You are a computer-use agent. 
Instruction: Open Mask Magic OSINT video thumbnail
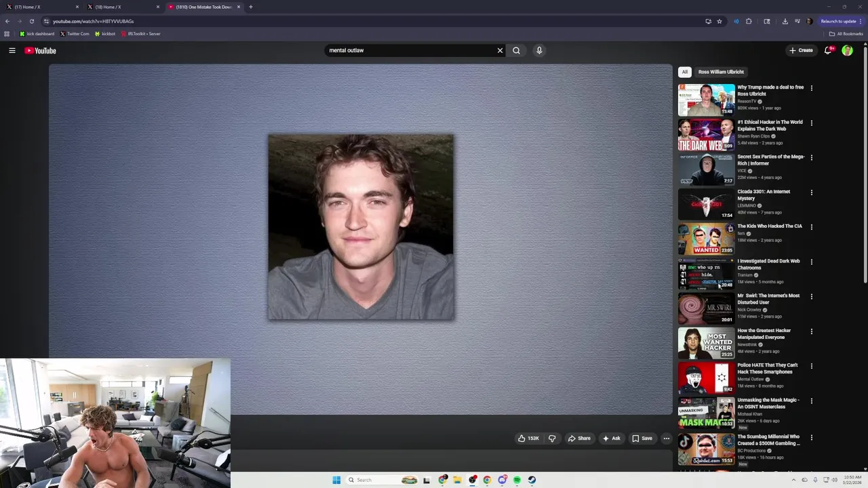[706, 413]
